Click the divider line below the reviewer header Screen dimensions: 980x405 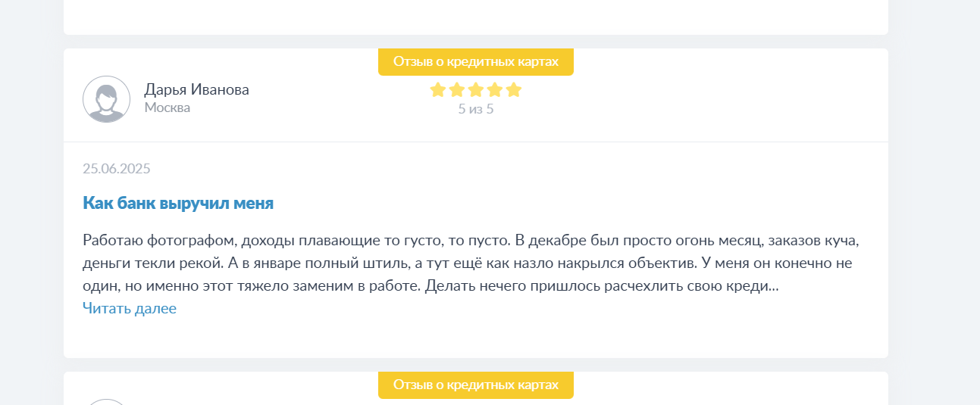(x=476, y=142)
